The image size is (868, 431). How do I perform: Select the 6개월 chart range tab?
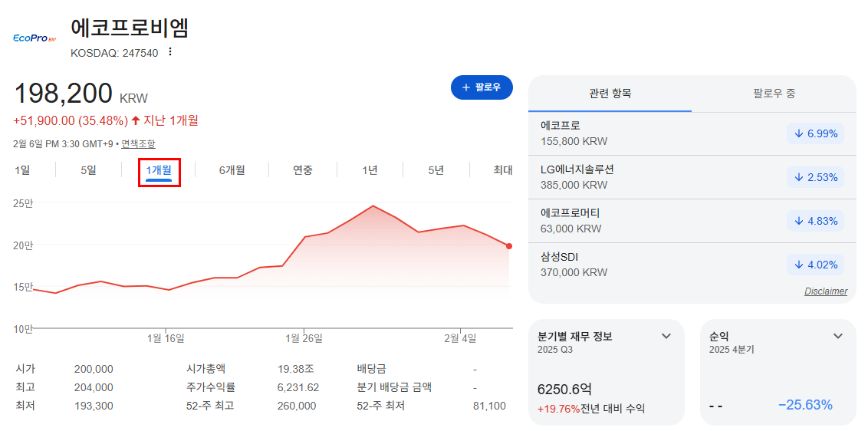coord(232,170)
